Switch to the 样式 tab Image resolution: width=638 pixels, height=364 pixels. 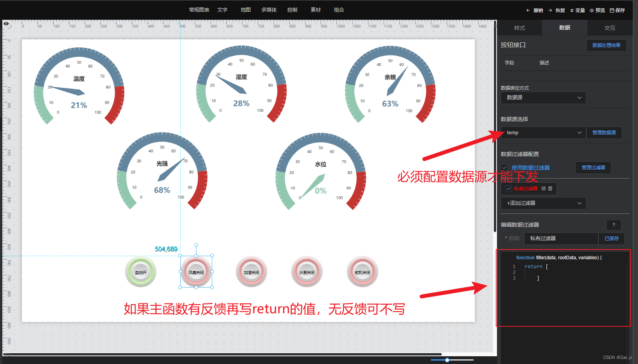click(x=519, y=28)
